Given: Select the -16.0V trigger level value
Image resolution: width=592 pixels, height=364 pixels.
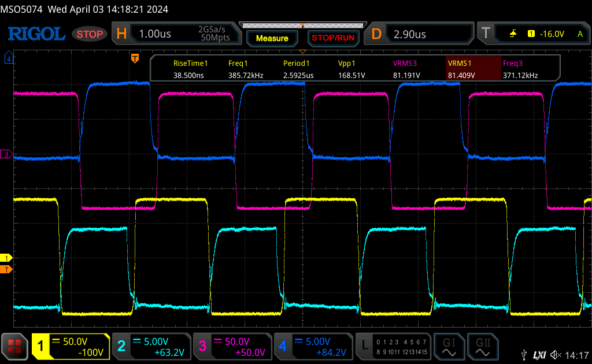Looking at the screenshot, I should (552, 34).
